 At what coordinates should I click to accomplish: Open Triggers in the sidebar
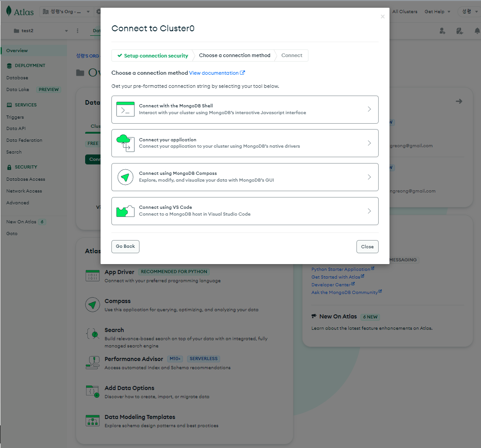click(15, 117)
